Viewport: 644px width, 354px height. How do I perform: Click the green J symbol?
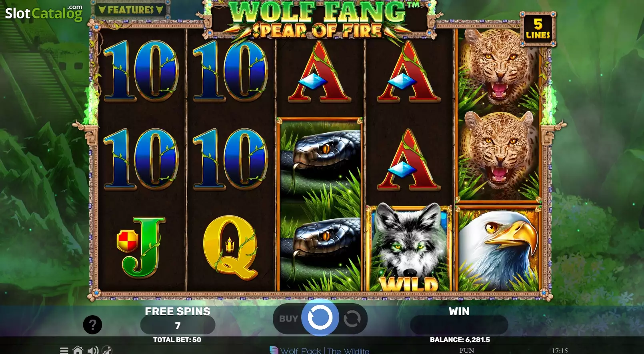pos(142,248)
